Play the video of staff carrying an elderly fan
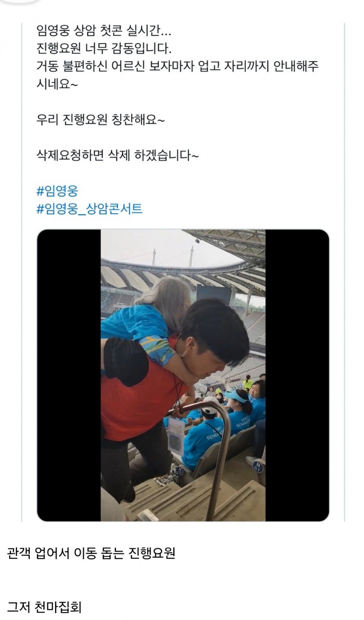The image size is (364, 620). coord(183,375)
